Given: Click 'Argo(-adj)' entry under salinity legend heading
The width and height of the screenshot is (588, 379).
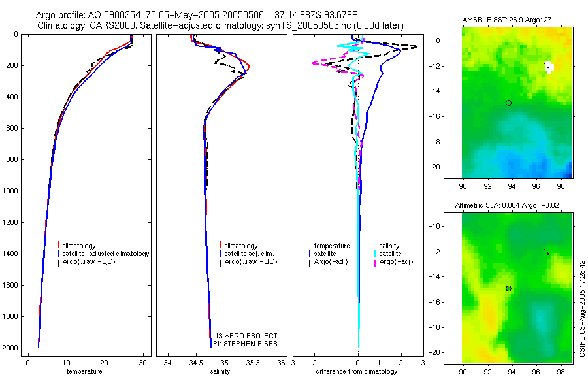Looking at the screenshot, I should click(396, 262).
